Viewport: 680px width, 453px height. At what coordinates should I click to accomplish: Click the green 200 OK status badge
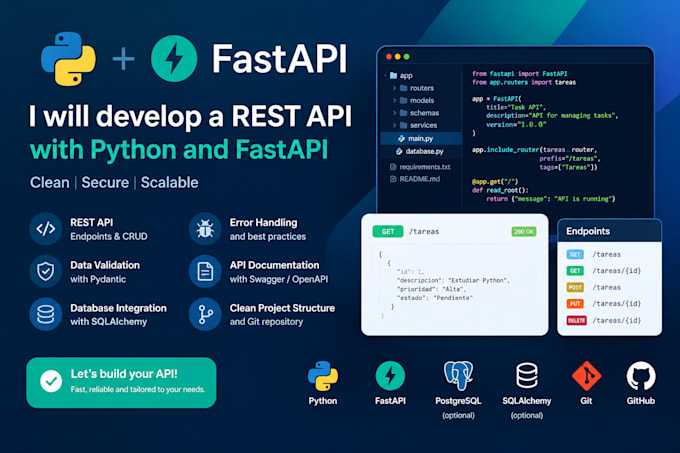coord(524,232)
